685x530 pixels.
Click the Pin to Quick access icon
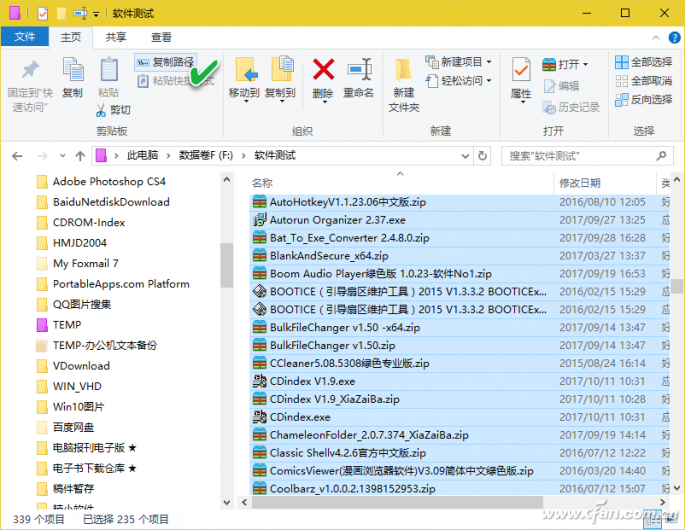pyautogui.click(x=30, y=70)
